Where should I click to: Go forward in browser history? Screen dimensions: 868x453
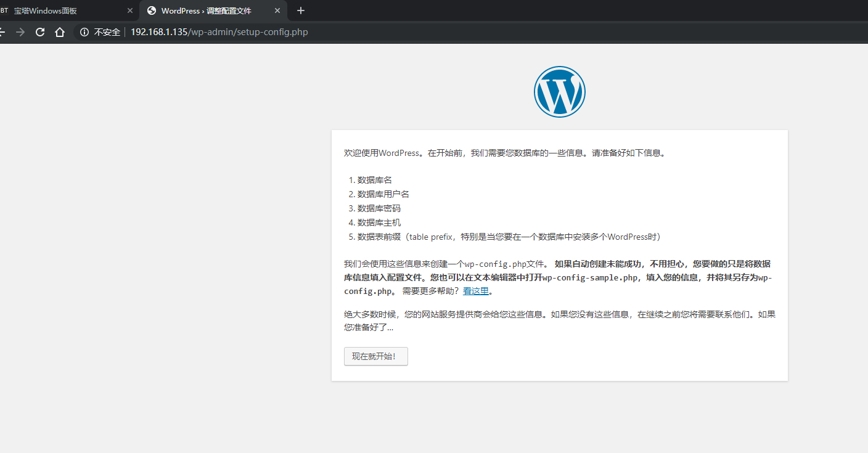(20, 32)
